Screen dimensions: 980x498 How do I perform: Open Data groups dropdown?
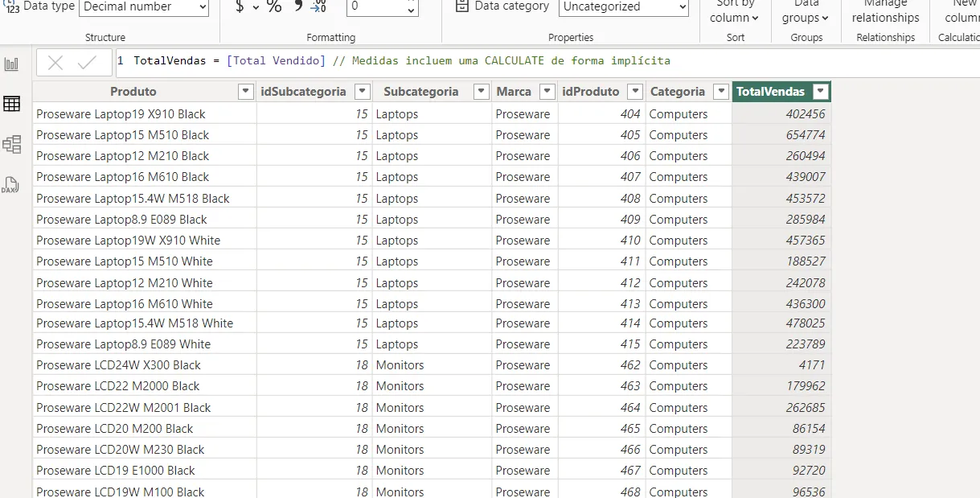806,11
